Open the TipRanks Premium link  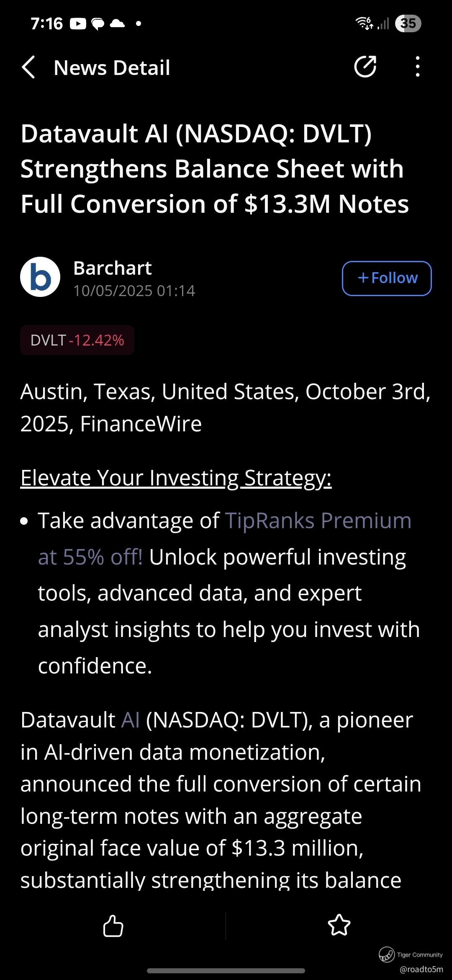point(318,521)
